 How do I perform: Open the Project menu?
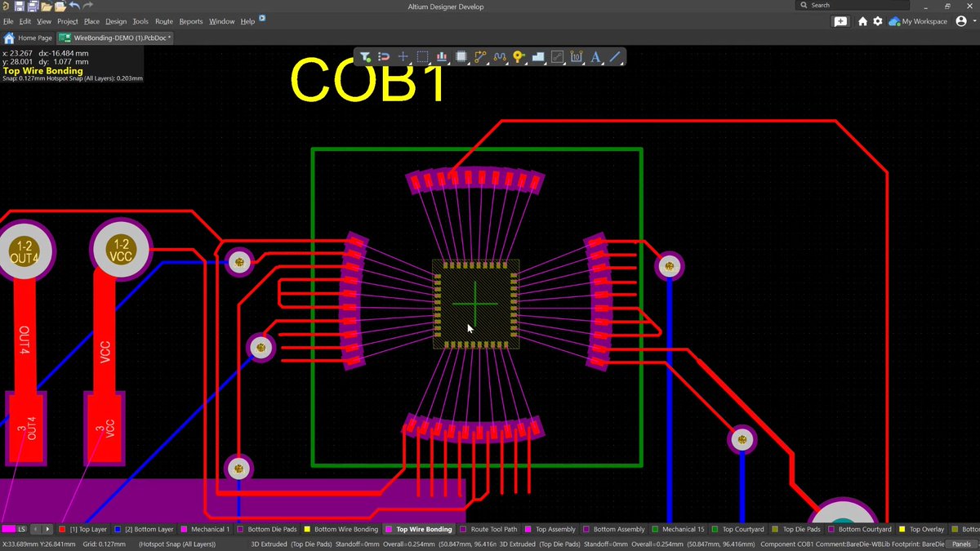pyautogui.click(x=68, y=21)
